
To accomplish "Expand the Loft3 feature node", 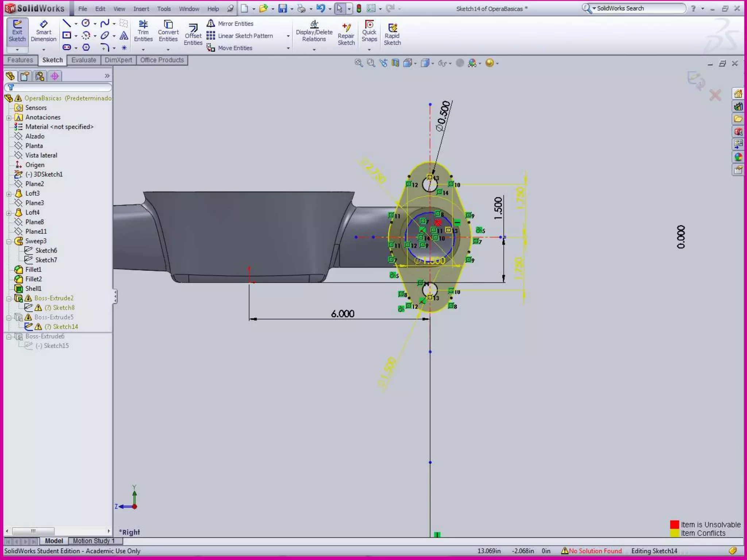I will pos(9,194).
